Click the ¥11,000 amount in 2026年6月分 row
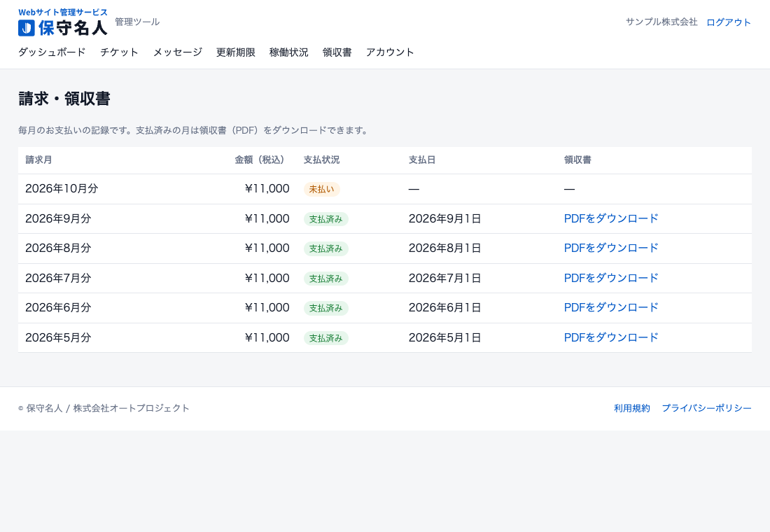The height and width of the screenshot is (532, 770). pos(267,307)
